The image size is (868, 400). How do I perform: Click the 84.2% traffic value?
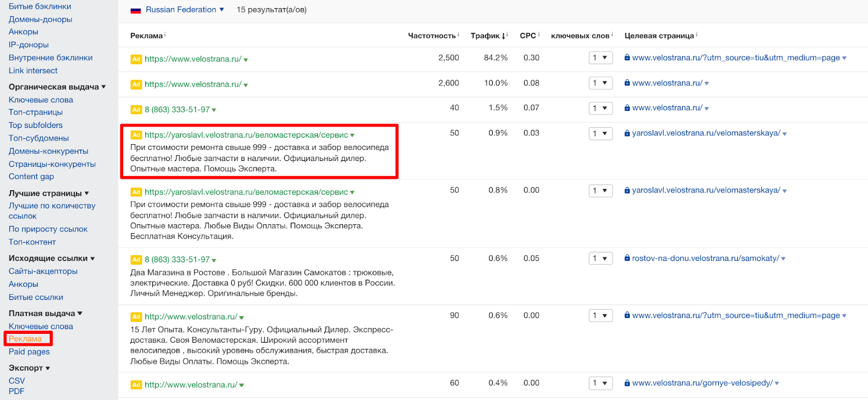pos(496,57)
